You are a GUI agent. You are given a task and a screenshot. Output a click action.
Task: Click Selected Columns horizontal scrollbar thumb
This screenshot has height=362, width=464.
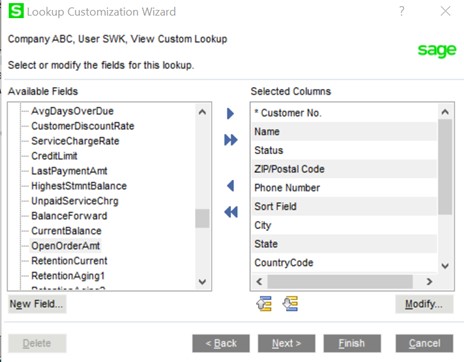[x=340, y=282]
